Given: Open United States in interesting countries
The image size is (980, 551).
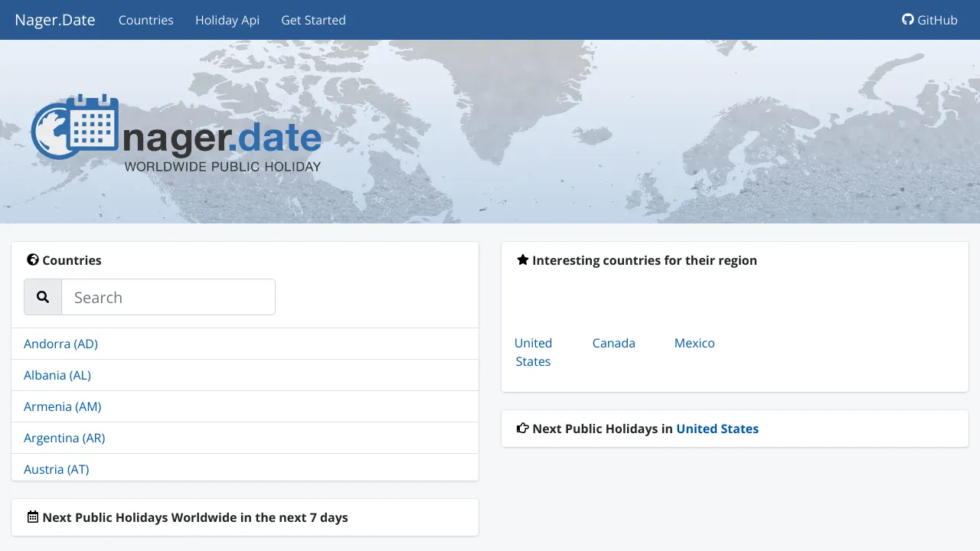Looking at the screenshot, I should click(533, 352).
